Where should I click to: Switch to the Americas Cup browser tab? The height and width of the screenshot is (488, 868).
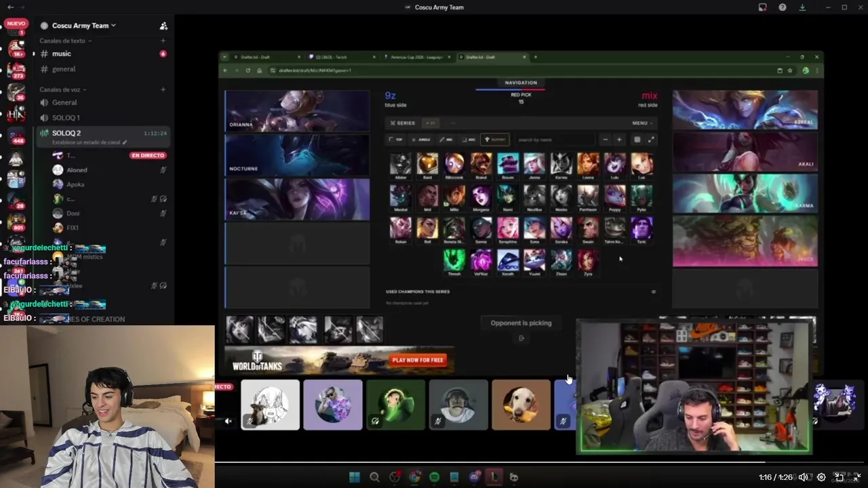pyautogui.click(x=417, y=57)
